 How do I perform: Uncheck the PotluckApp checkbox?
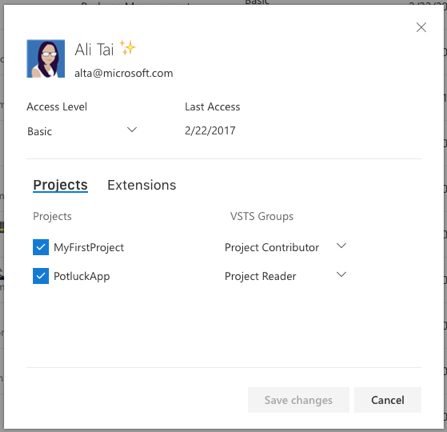point(41,276)
